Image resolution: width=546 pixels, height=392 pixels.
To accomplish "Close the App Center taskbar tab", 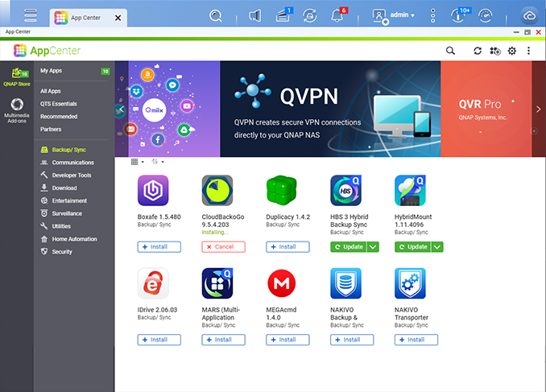I will click(x=118, y=18).
